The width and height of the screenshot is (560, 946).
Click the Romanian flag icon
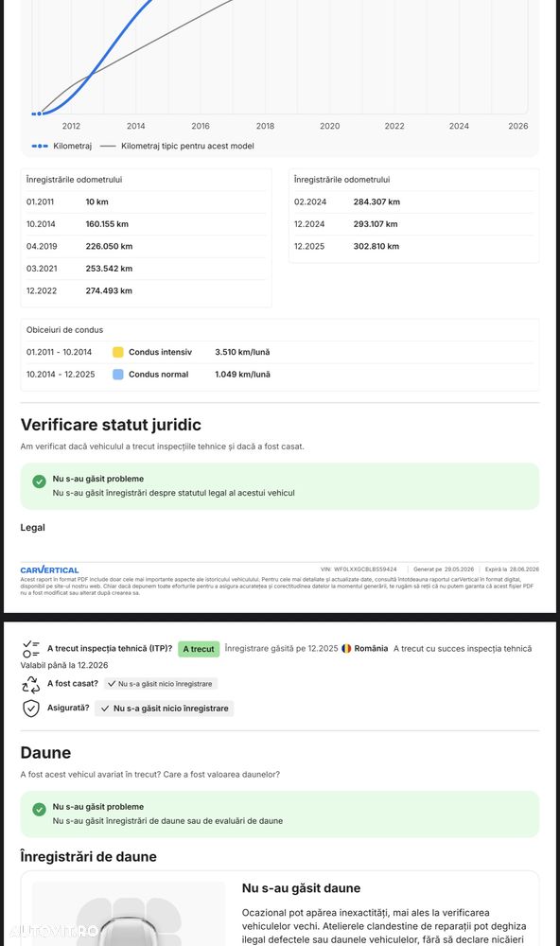click(346, 649)
